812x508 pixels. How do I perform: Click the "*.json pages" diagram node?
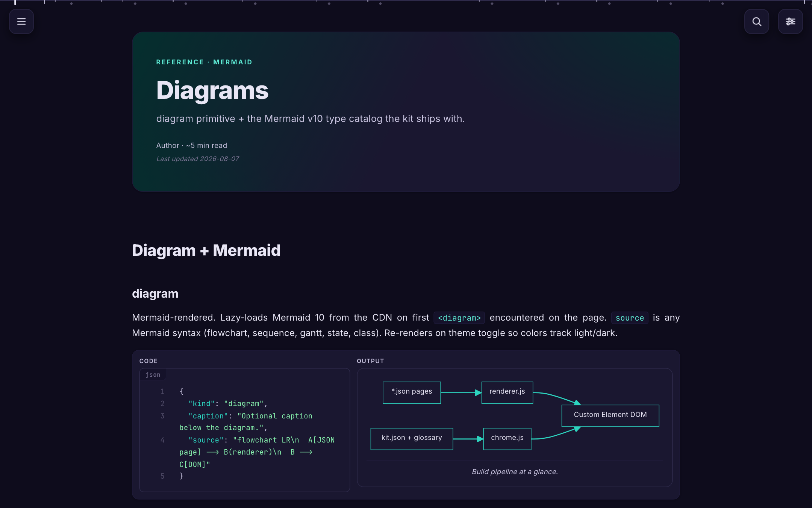click(412, 392)
